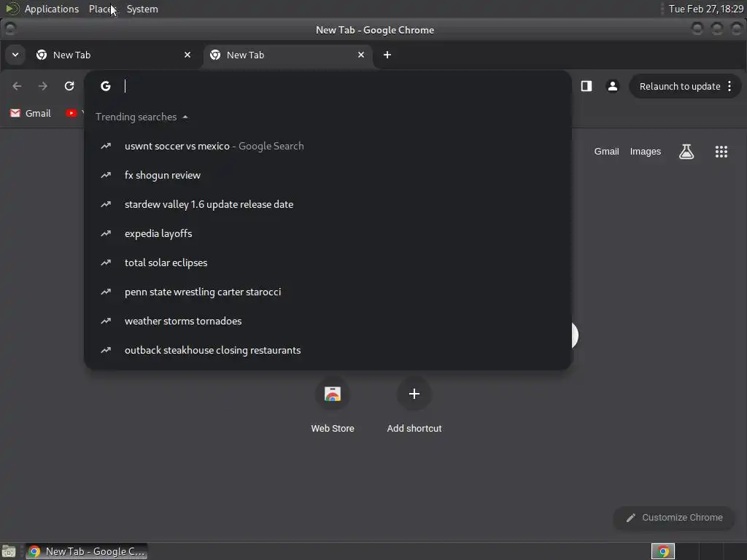This screenshot has height=560, width=747.
Task: Close the second New Tab
Action: click(361, 55)
